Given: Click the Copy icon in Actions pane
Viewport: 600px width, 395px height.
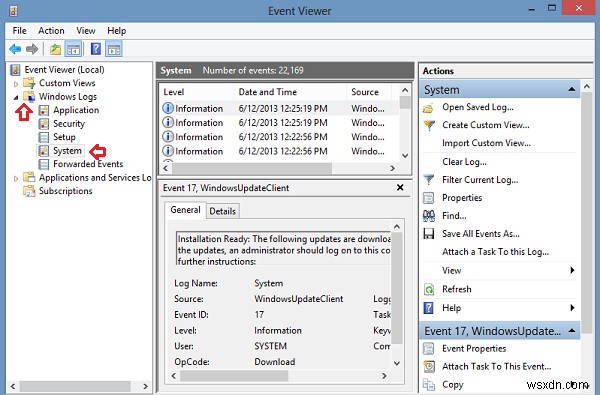Looking at the screenshot, I should click(429, 384).
